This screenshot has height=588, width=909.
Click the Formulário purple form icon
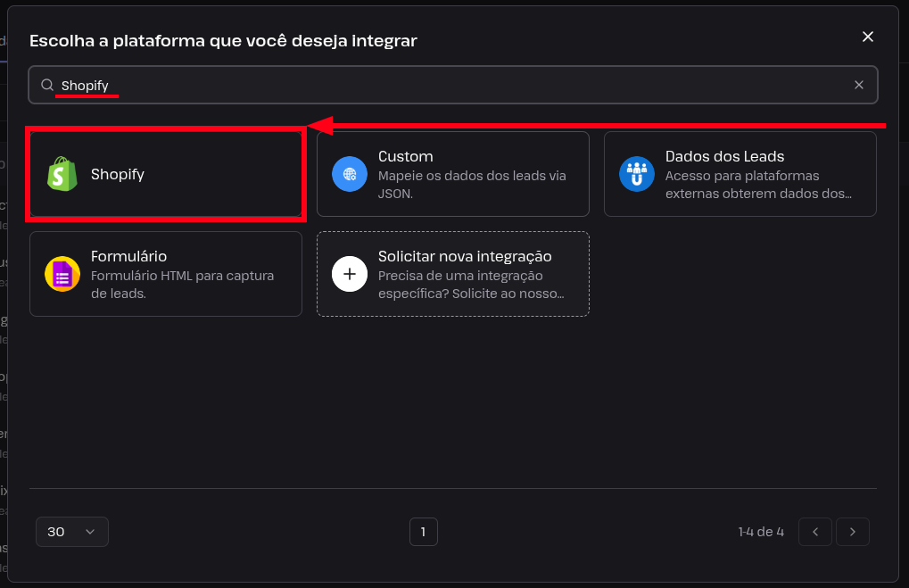62,274
